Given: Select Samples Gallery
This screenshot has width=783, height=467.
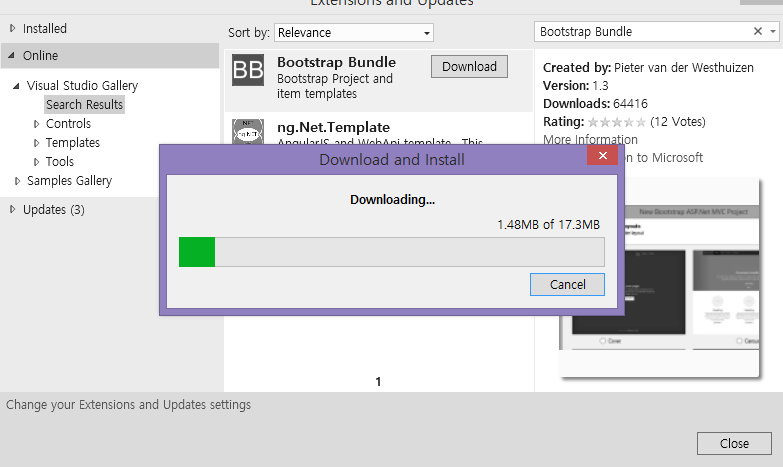Looking at the screenshot, I should (69, 180).
